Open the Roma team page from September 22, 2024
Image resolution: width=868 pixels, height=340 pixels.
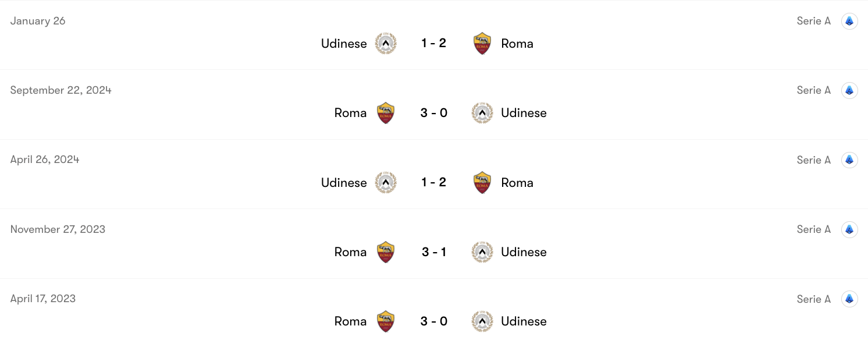350,112
